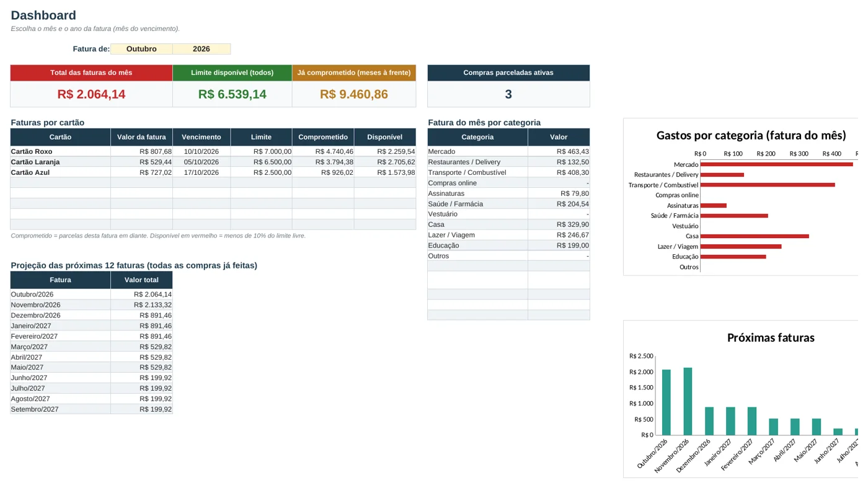The width and height of the screenshot is (868, 488).
Task: Click the Valor da fatura column header
Action: pos(141,137)
